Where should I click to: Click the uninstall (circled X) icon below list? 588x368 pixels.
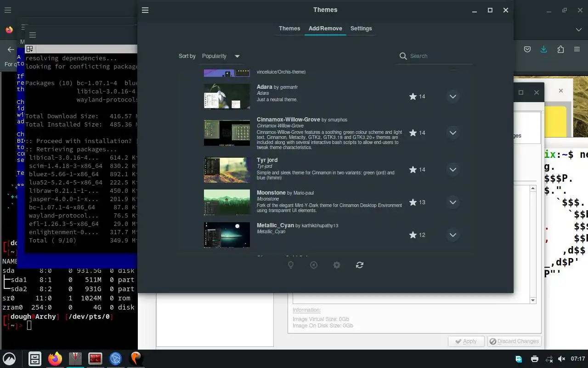[314, 265]
